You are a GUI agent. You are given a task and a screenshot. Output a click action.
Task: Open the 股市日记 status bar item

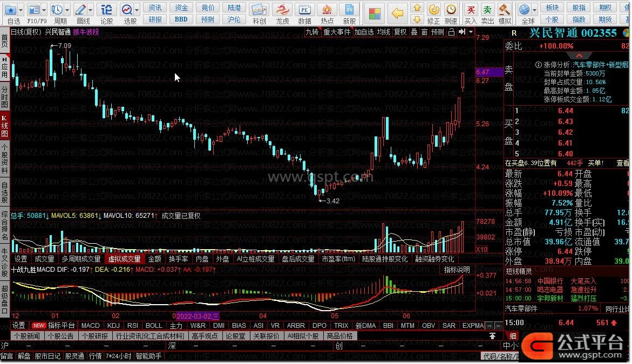47,356
